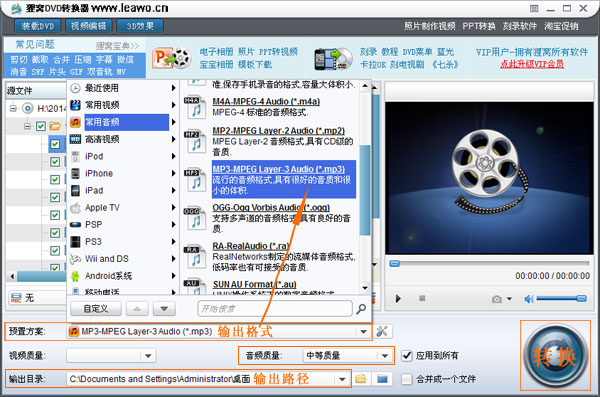Image resolution: width=600 pixels, height=397 pixels.
Task: Click the blue open-output-folder icon
Action: click(x=382, y=379)
